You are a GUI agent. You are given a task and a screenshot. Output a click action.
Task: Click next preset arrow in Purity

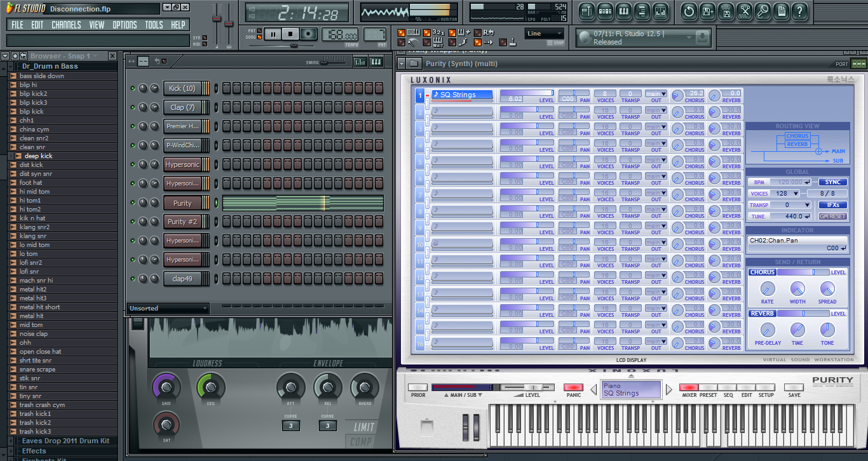coord(668,389)
